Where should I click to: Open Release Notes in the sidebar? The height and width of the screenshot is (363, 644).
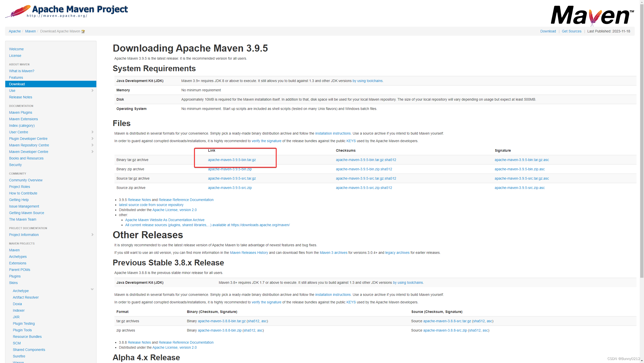click(21, 97)
